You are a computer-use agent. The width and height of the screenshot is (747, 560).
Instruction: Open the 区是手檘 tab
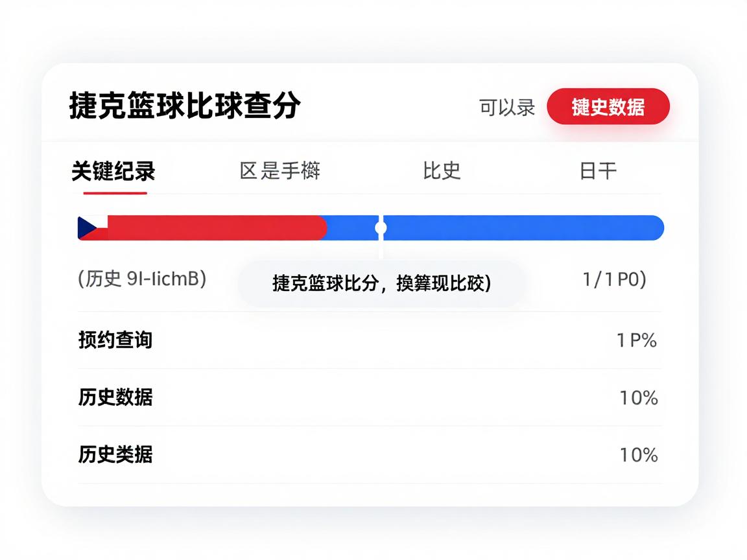pyautogui.click(x=280, y=171)
